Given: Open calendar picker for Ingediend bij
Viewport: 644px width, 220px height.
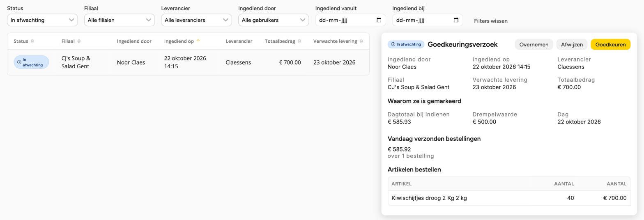Looking at the screenshot, I should click(x=456, y=20).
